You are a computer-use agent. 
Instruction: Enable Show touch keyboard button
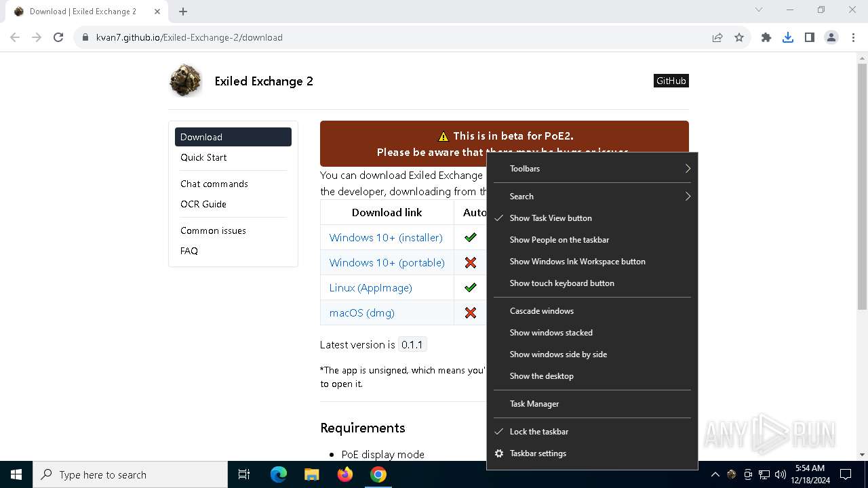tap(592, 283)
